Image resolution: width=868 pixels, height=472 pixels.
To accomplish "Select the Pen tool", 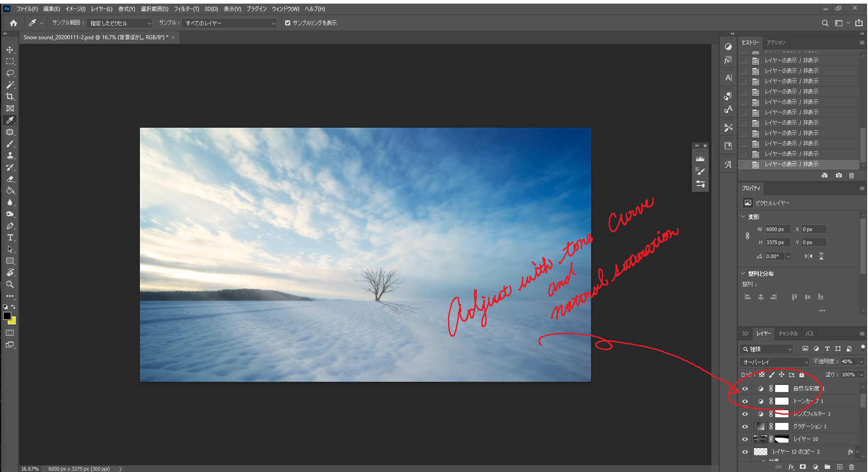I will click(x=10, y=226).
